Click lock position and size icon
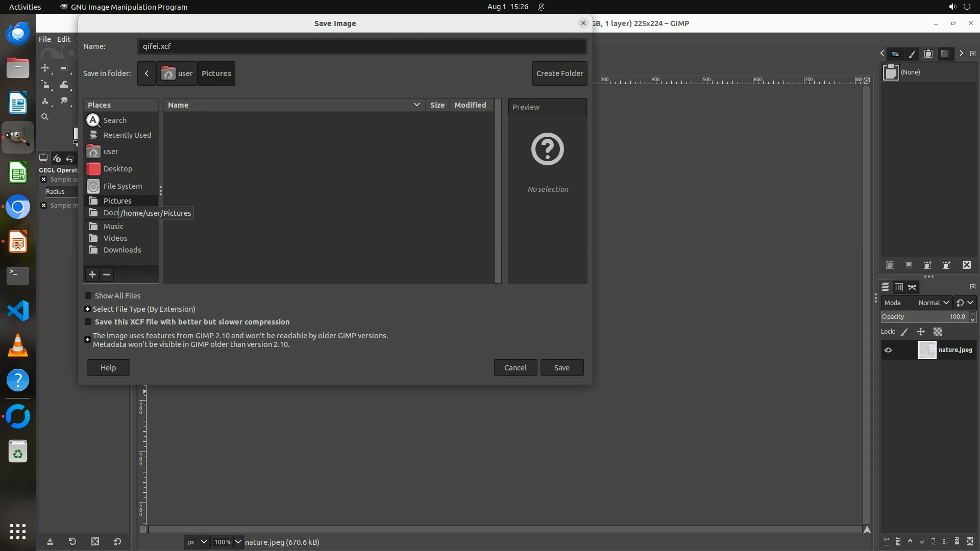The height and width of the screenshot is (551, 980). [x=921, y=332]
